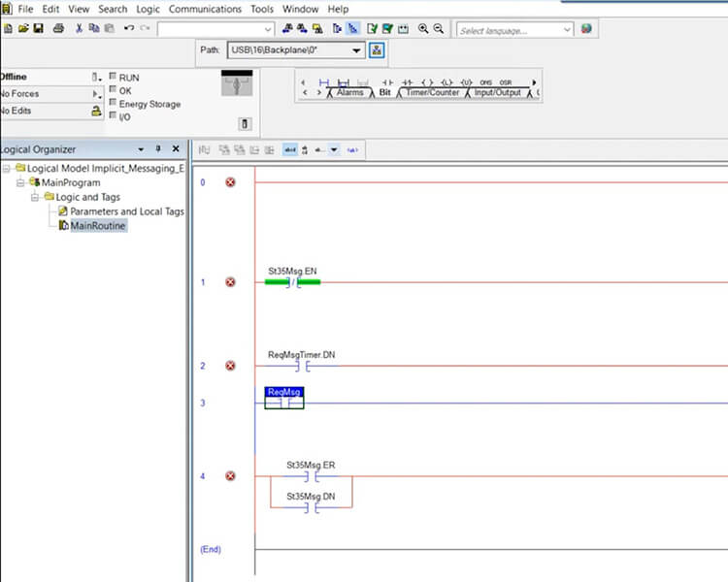Collapse the Logic and Tags folder
Viewport: 728px width, 582px height.
coord(35,197)
